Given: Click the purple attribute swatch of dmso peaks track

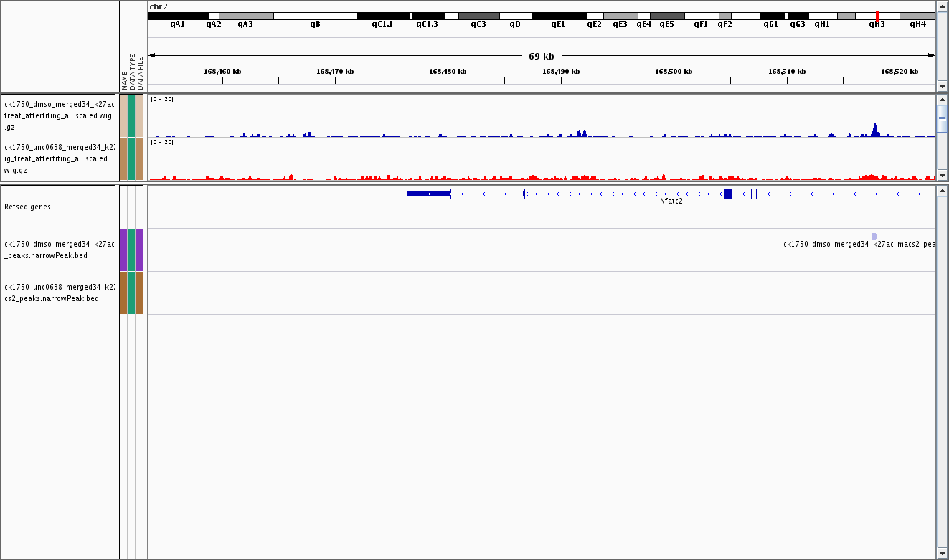Looking at the screenshot, I should [x=123, y=250].
